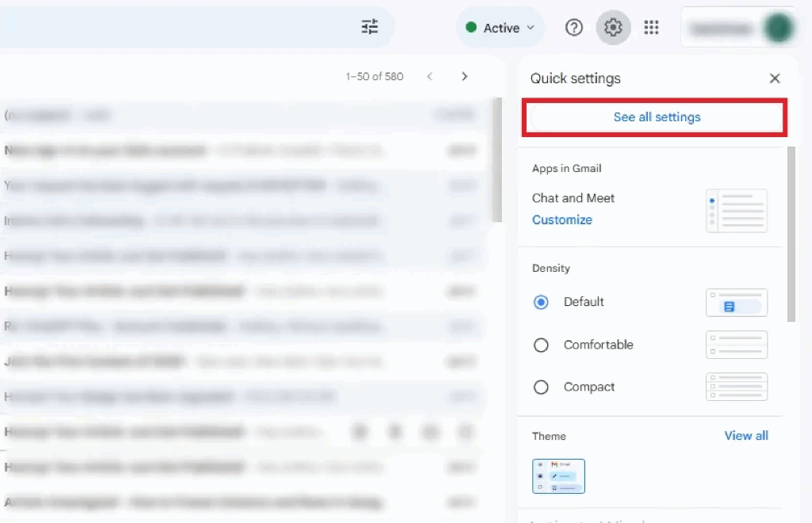This screenshot has height=523, width=812.
Task: Click the Customize link under Chat and Meet
Action: [561, 220]
